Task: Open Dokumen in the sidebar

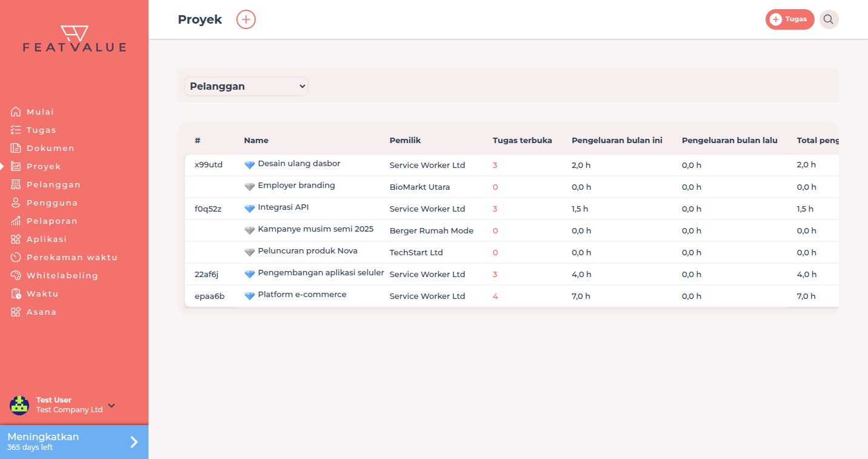Action: click(50, 148)
